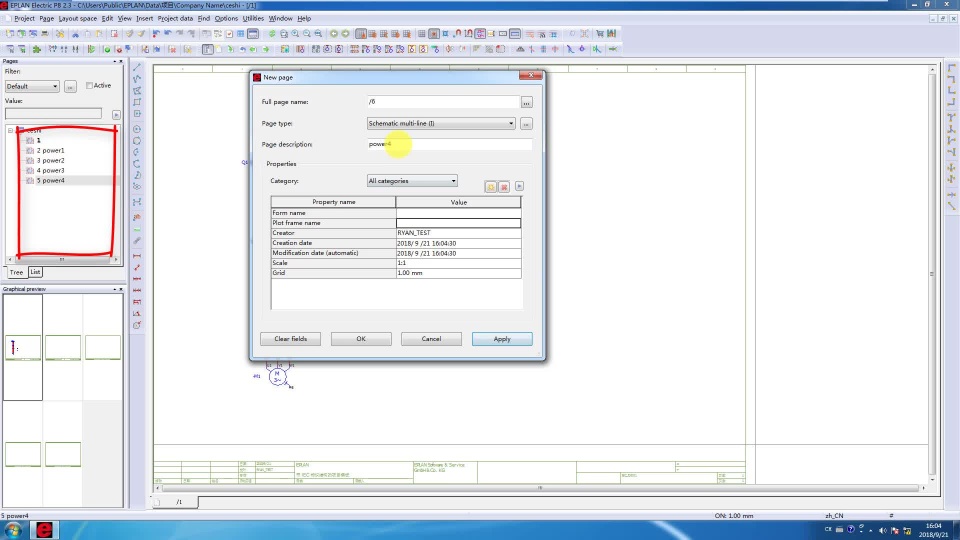This screenshot has width=960, height=540.
Task: Switch to the Tree tab
Action: click(x=17, y=272)
